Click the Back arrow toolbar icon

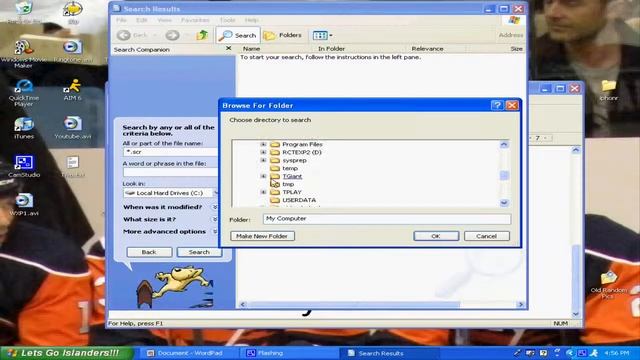pyautogui.click(x=124, y=35)
